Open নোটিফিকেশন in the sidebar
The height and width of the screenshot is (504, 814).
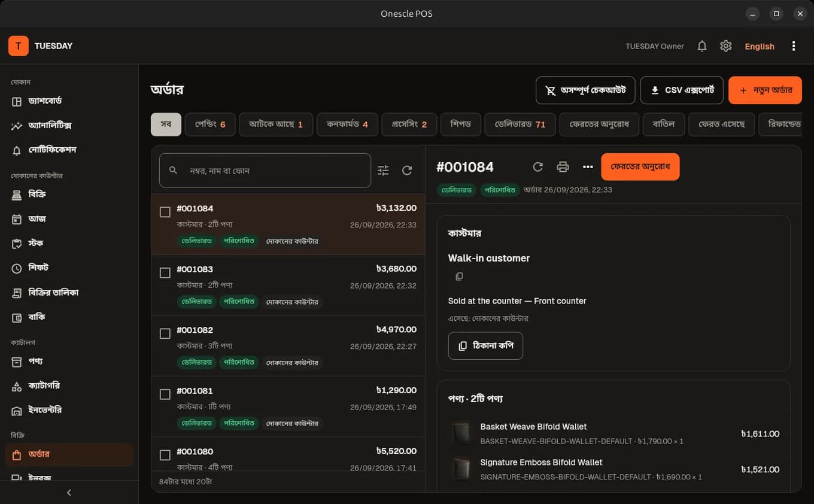pos(69,150)
